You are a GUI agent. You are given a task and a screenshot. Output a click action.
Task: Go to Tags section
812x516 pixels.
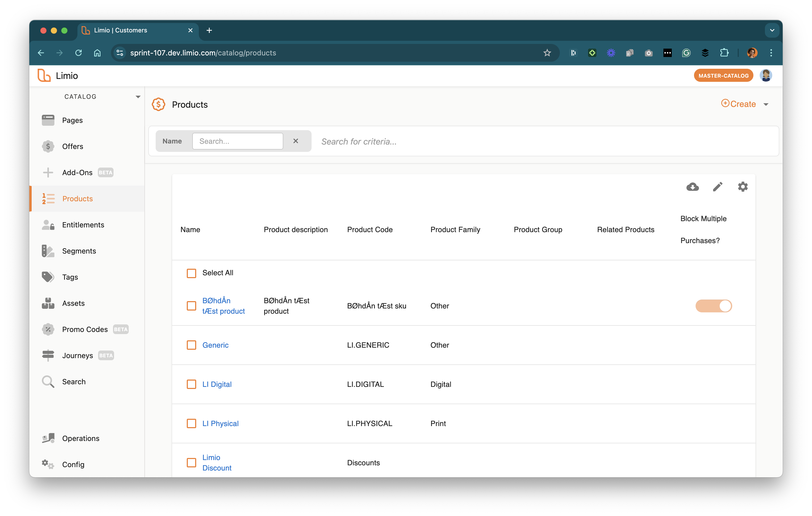click(x=70, y=277)
